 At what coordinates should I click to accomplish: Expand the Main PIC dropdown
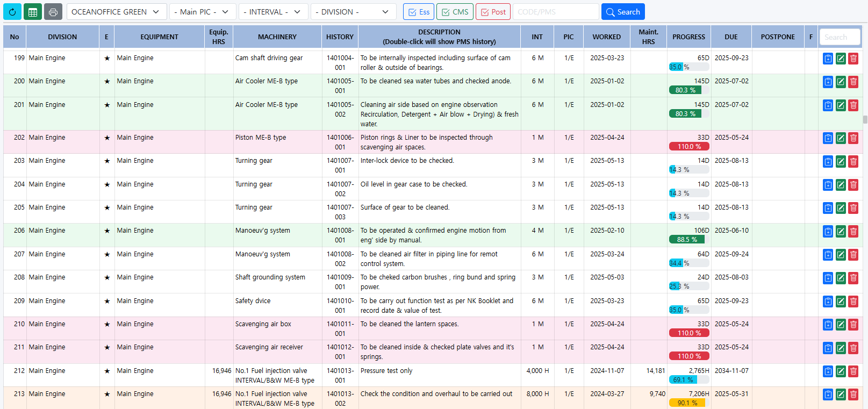[x=202, y=12]
